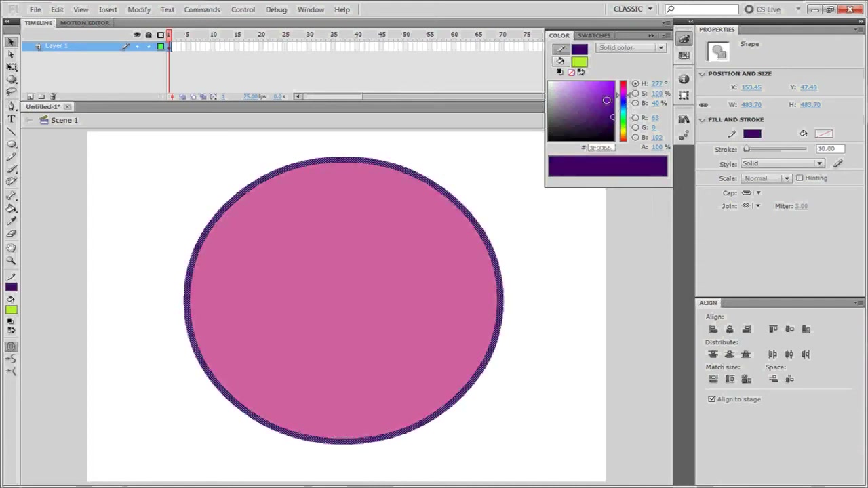Select the Free Transform tool
This screenshot has width=868, height=488.
pos(11,67)
